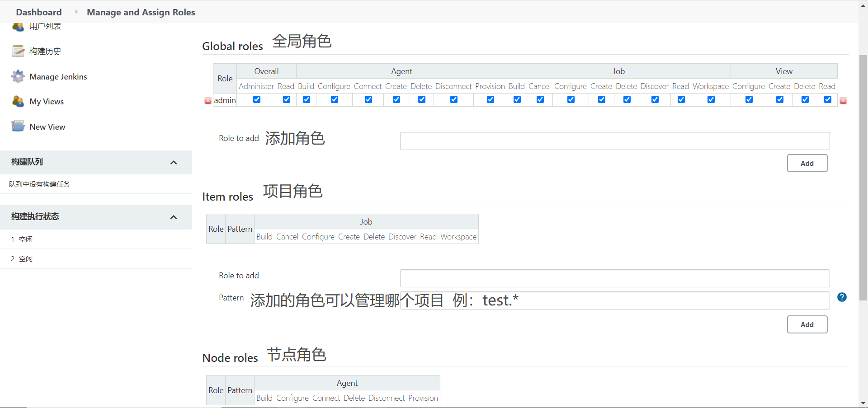Viewport: 868px width, 408px height.
Task: Click the Manage Jenkins gear icon
Action: 18,76
